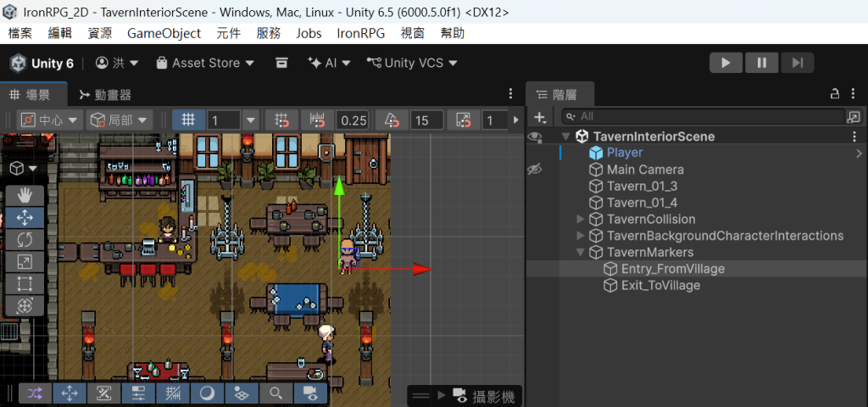Expand TavernBackgroundCharacterInteractions tree node
868x407 pixels.
580,236
